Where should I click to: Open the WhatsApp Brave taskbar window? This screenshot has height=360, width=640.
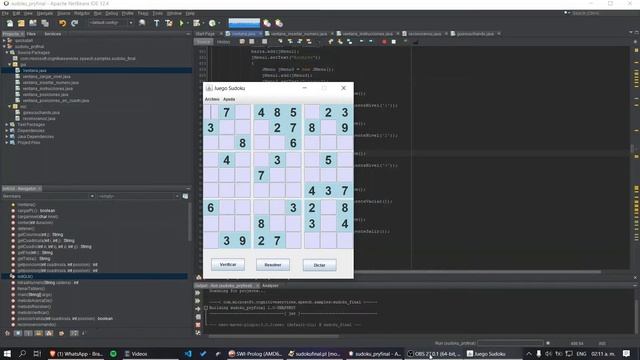76,353
